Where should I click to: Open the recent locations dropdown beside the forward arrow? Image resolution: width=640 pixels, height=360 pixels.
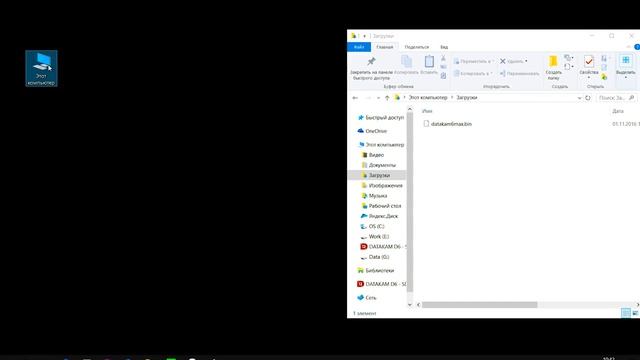[378, 98]
